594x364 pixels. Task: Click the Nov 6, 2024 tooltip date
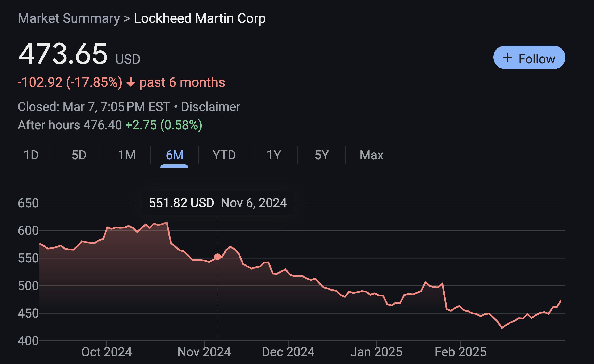[254, 203]
